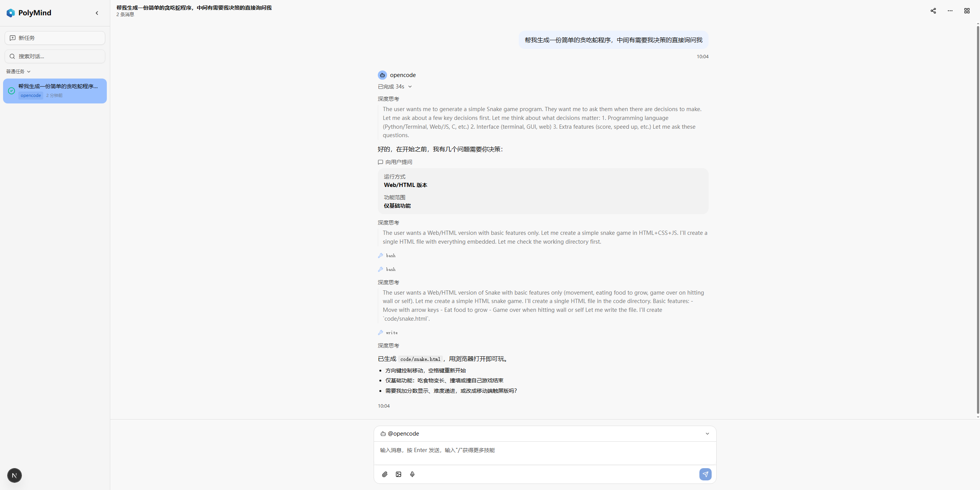Viewport: 980px width, 490px height.
Task: Click the grid layout icon at top right
Action: click(x=967, y=11)
